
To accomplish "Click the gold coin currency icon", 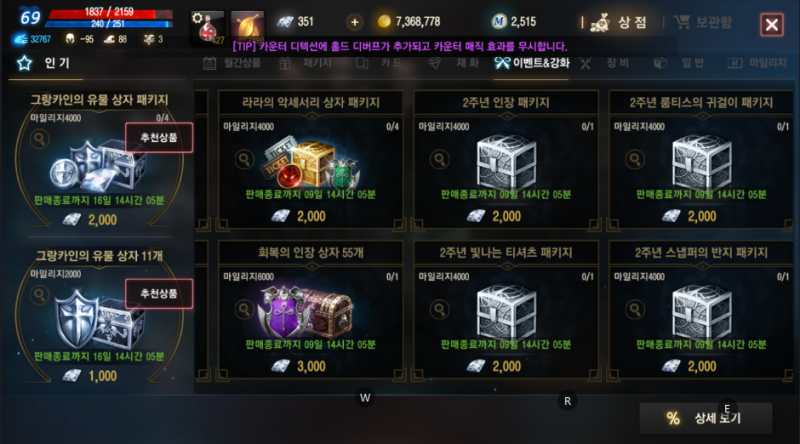I will tap(384, 21).
